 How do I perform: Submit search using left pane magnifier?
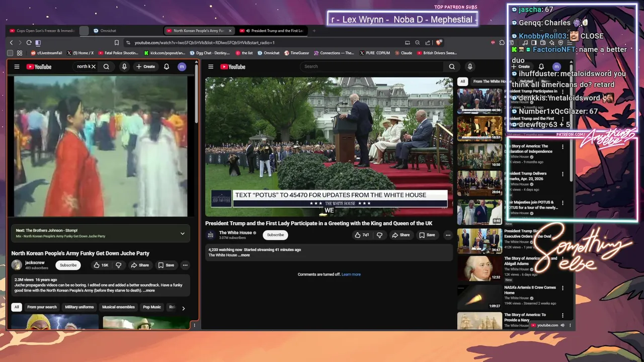tap(106, 66)
